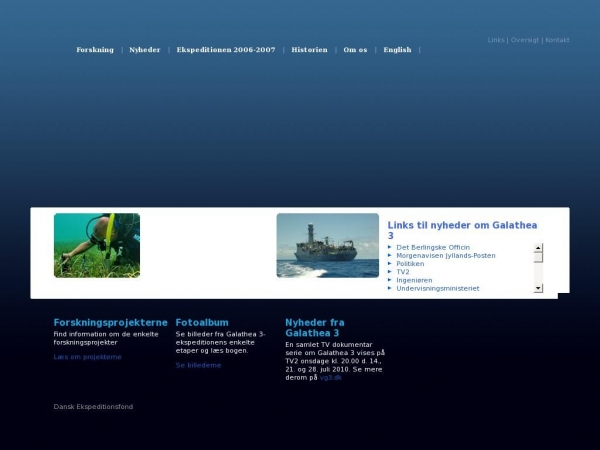Click the news list scroll up arrow

[x=538, y=248]
